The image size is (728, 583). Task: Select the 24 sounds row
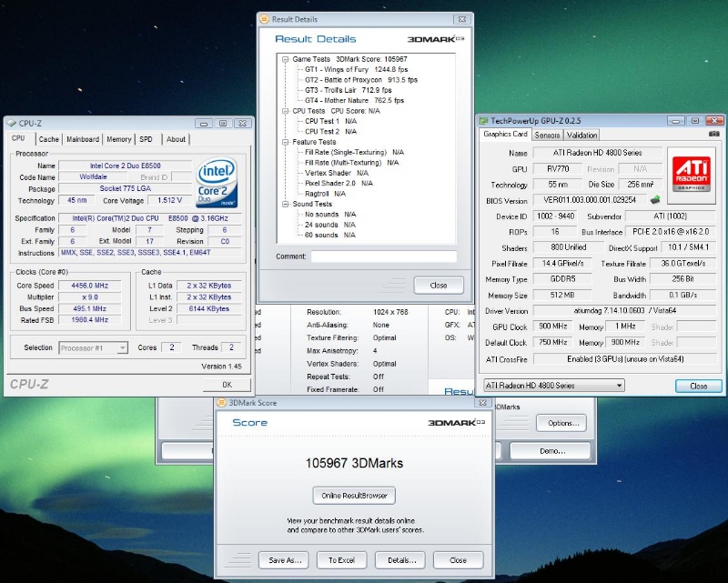pyautogui.click(x=330, y=225)
